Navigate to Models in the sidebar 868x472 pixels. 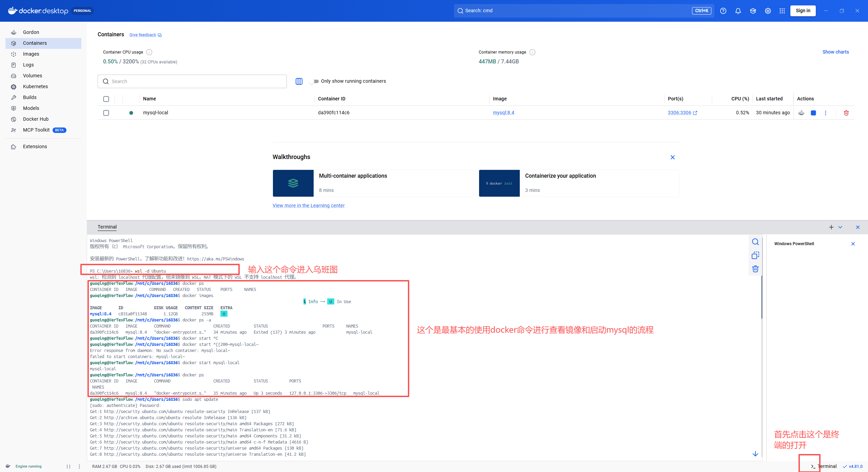(x=43, y=108)
